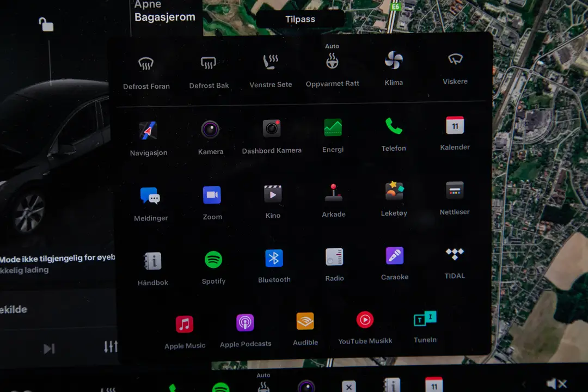Open Spotify from the bottom dock
Screen dimensions: 588x392
coord(221,387)
